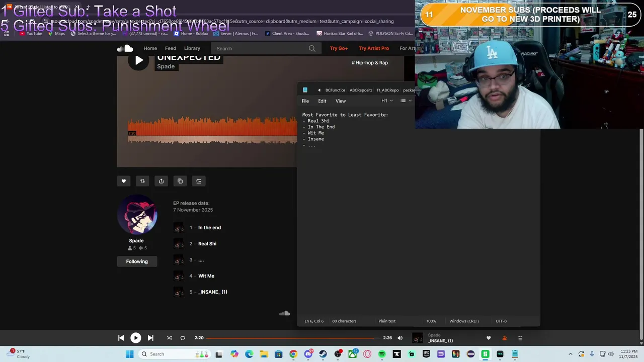Click Plain text in Notepad status bar

coord(387,321)
